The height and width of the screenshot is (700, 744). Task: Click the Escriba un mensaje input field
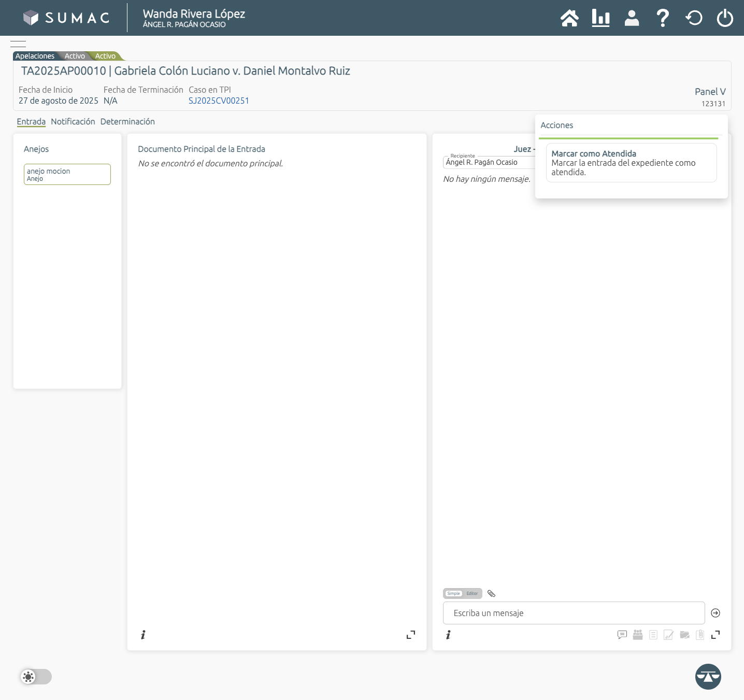tap(574, 613)
